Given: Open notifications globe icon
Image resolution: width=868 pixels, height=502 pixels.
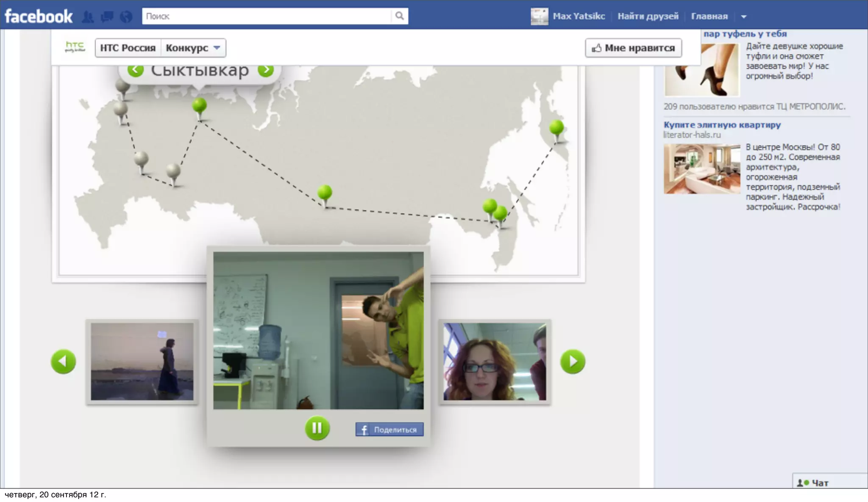Looking at the screenshot, I should pyautogui.click(x=126, y=17).
